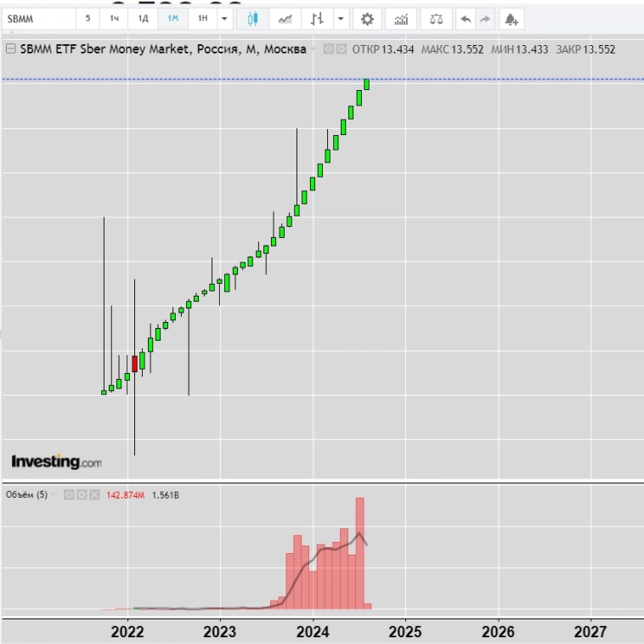
Task: Click the 1.561B volume average value
Action: (x=166, y=495)
